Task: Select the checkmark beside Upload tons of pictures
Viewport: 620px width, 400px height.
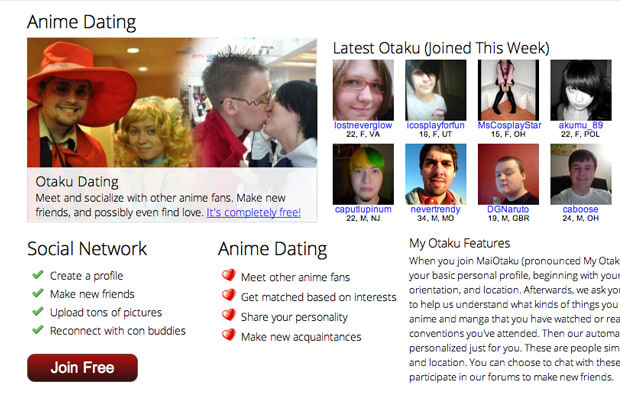Action: 38,311
